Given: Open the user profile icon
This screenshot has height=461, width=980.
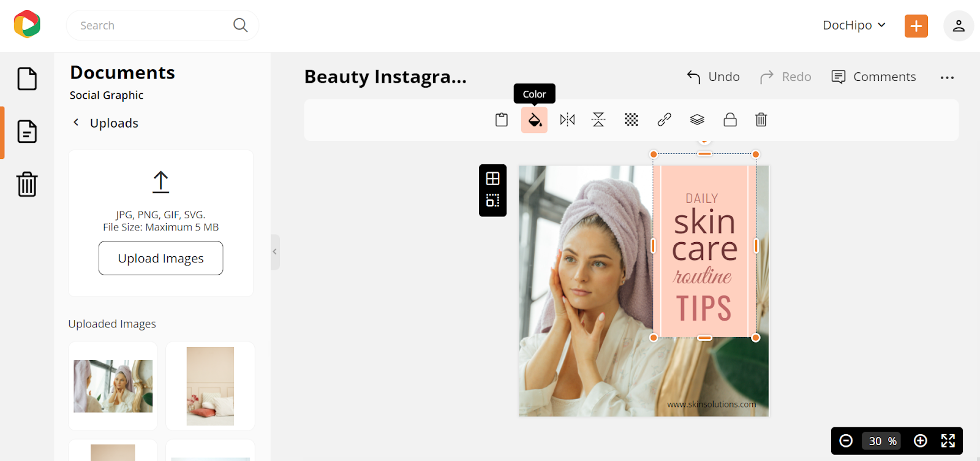Looking at the screenshot, I should pyautogui.click(x=959, y=26).
